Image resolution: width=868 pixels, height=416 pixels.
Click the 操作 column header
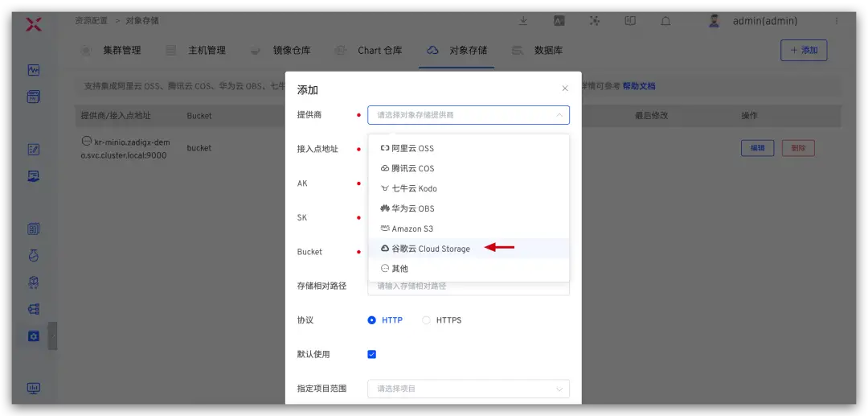tap(750, 116)
